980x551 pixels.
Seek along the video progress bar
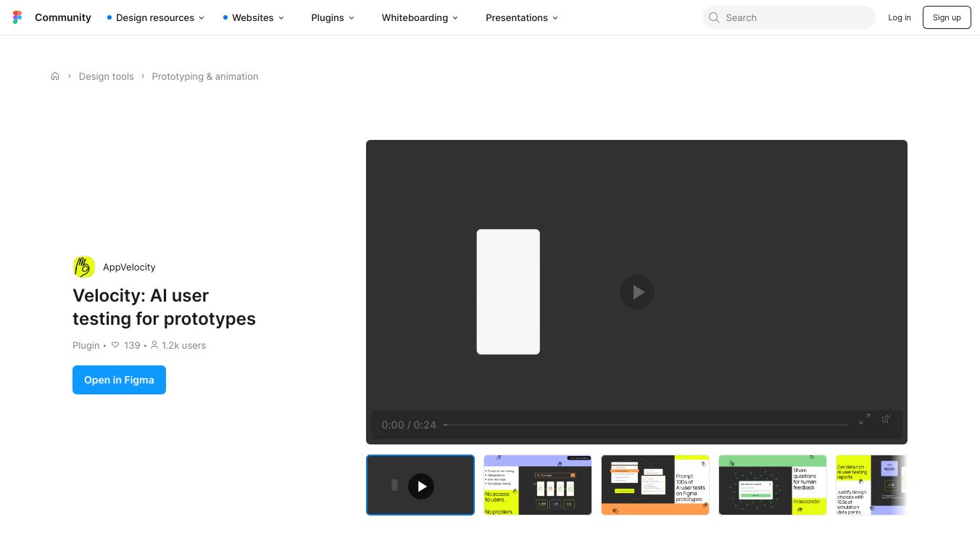point(647,425)
